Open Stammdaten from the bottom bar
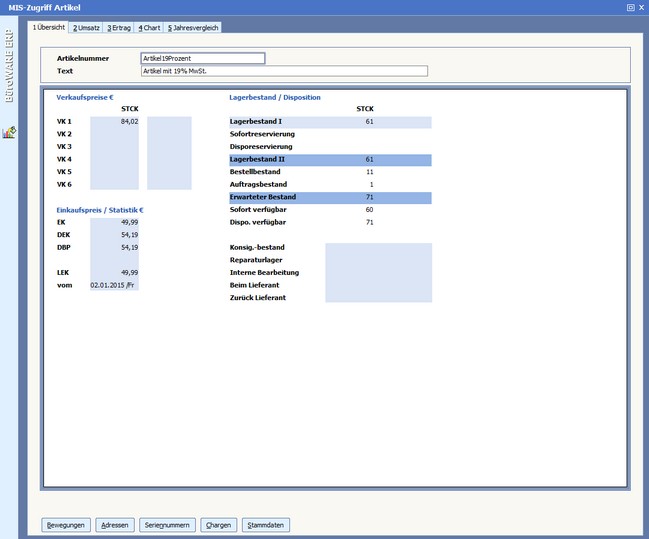The image size is (649, 539). 266,524
